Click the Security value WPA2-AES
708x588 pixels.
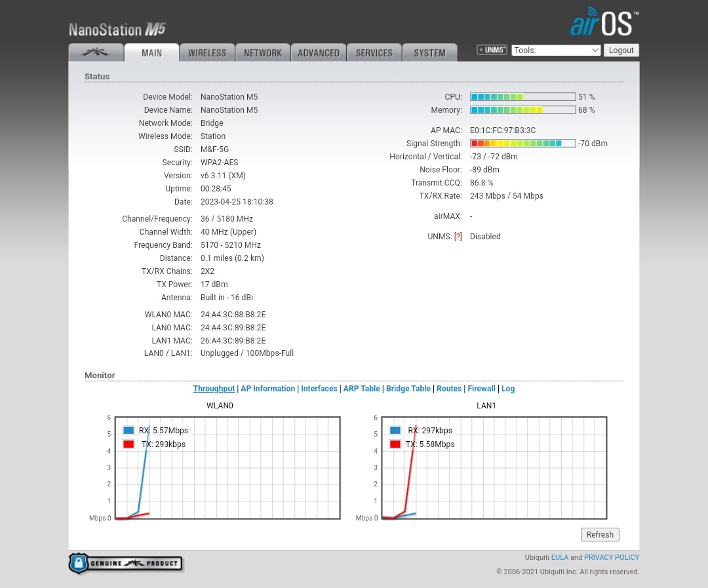[220, 162]
